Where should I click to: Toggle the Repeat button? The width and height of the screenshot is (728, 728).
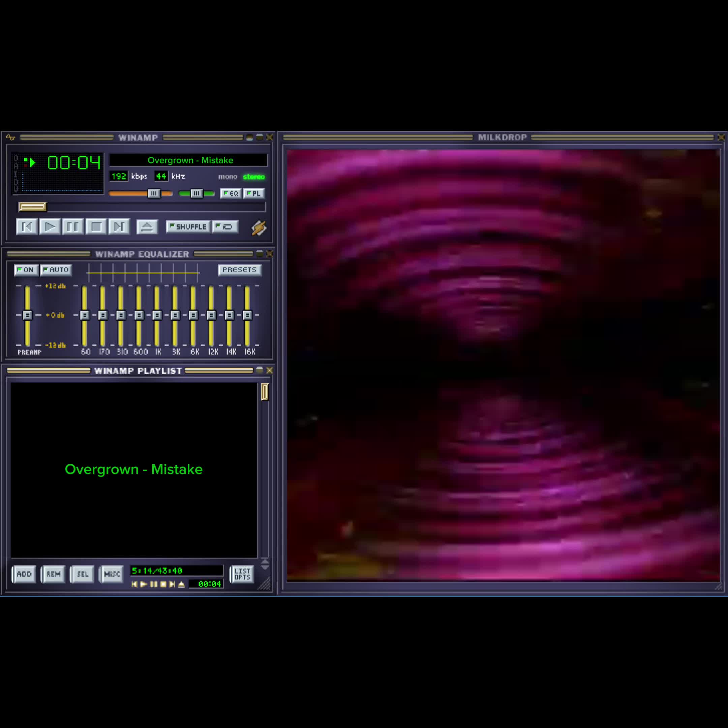225,226
